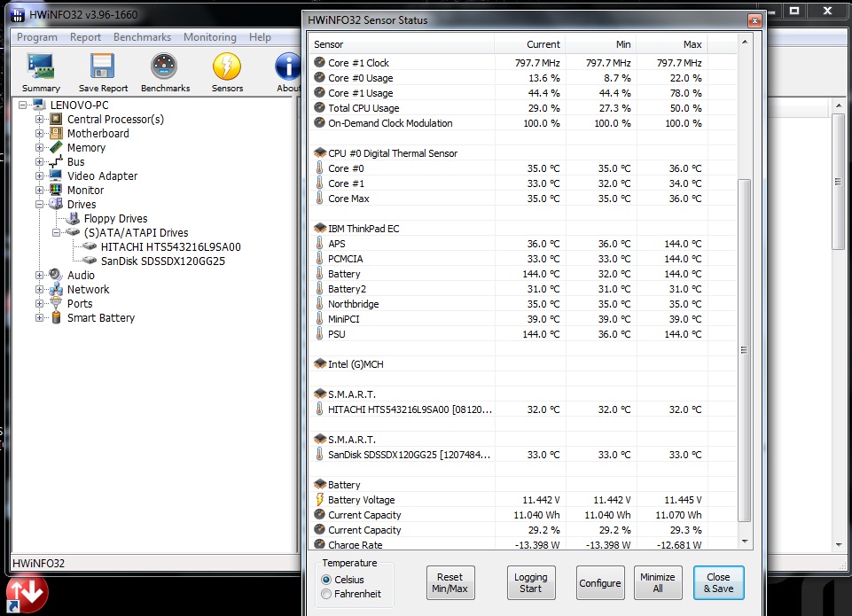Click the Memory stick icon in the tree
This screenshot has width=852, height=616.
coord(56,147)
